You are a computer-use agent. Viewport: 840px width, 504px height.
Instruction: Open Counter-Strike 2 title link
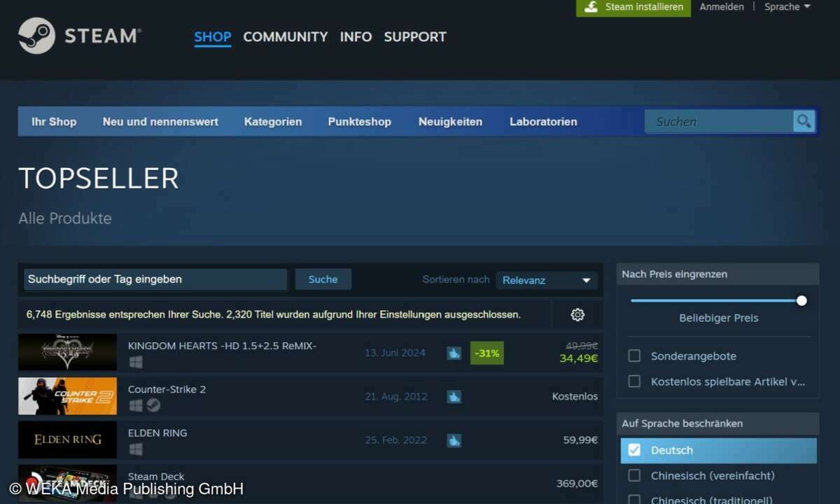pyautogui.click(x=167, y=389)
